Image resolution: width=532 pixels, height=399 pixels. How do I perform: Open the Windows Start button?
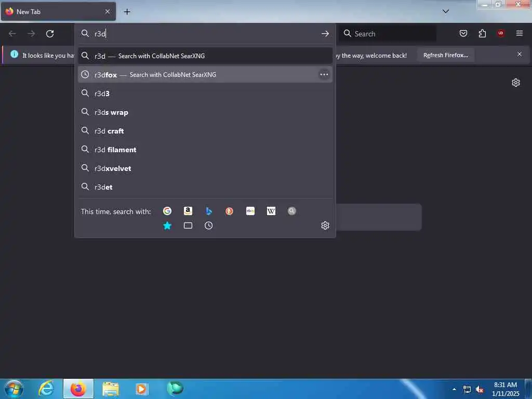pyautogui.click(x=14, y=389)
